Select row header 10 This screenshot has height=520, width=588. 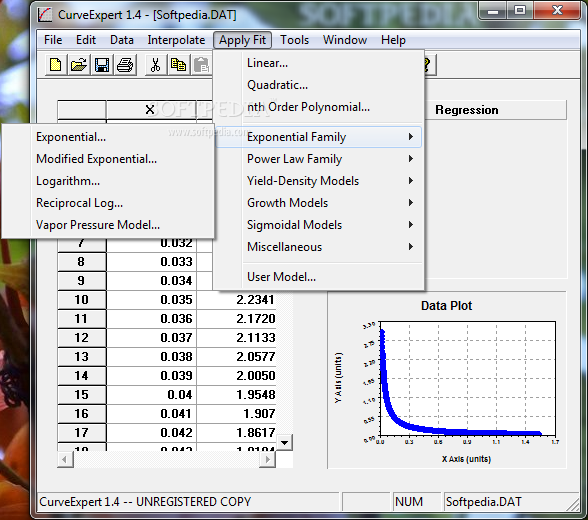coord(82,300)
